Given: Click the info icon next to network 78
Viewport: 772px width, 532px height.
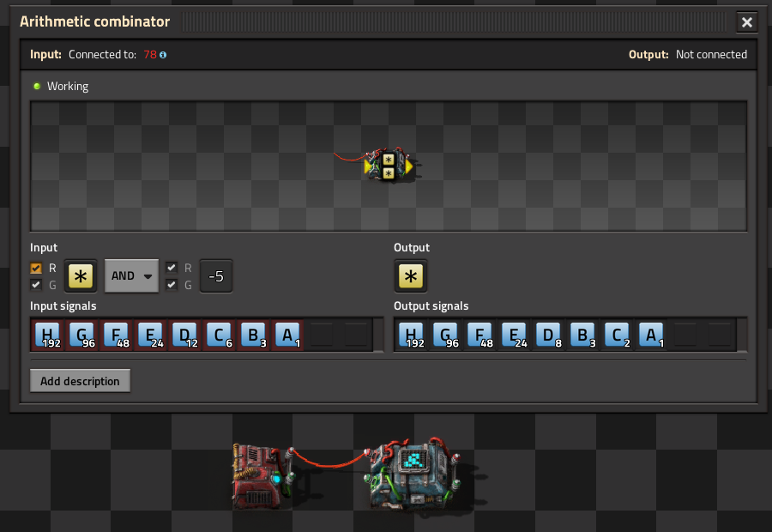Looking at the screenshot, I should (x=163, y=55).
